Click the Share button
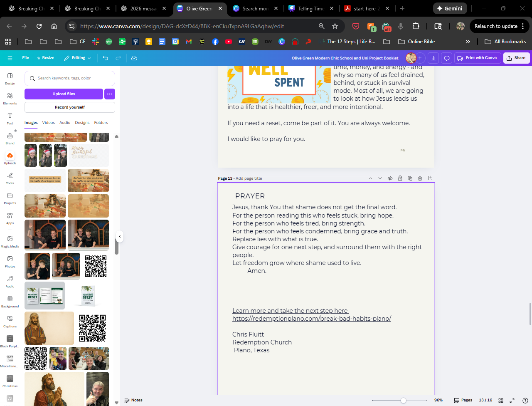Screen dimensions: 532x406 (516, 58)
